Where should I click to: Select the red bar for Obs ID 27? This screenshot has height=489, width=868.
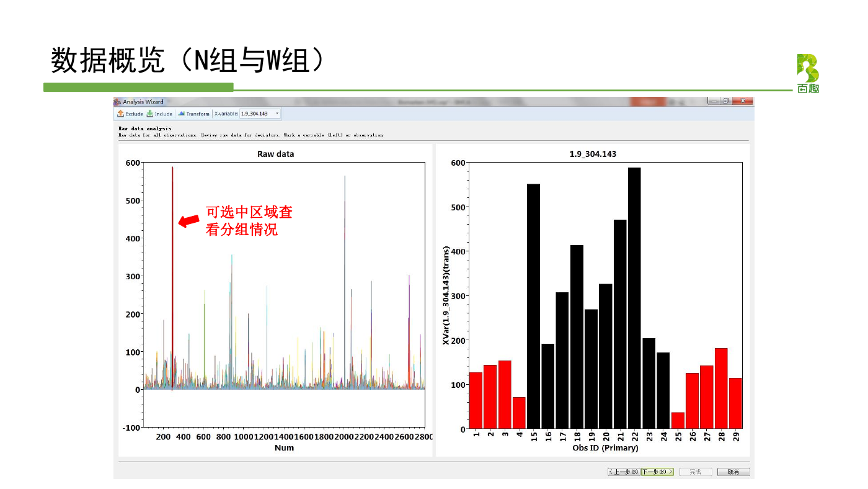coord(706,397)
